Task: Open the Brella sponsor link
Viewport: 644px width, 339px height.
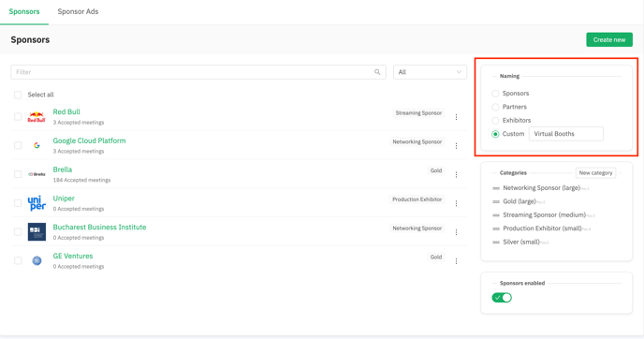Action: point(63,169)
